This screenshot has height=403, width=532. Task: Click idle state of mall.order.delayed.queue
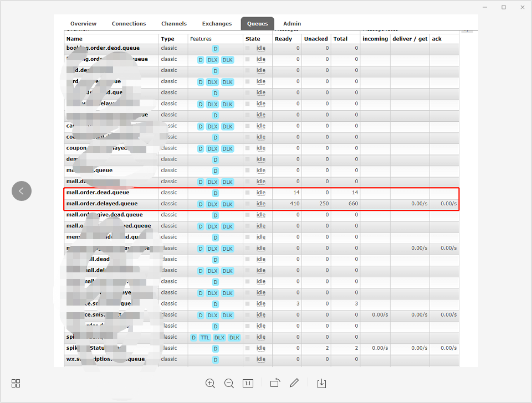[x=261, y=204]
